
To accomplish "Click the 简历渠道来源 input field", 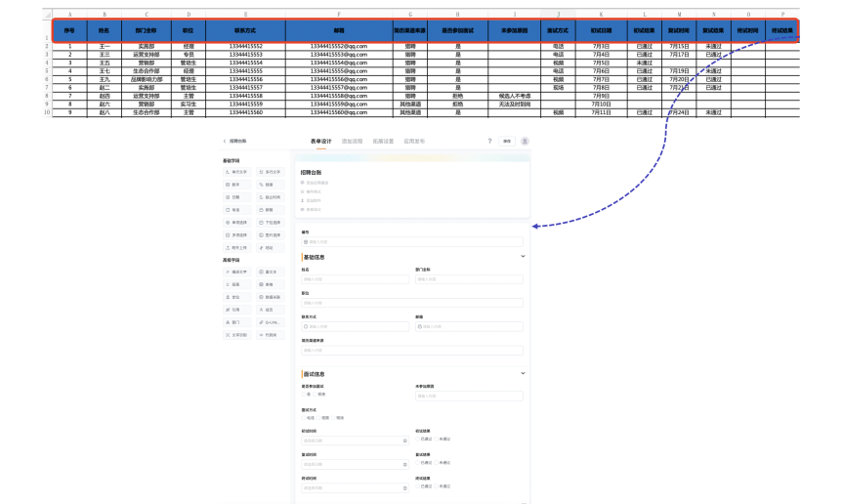I will coord(412,351).
